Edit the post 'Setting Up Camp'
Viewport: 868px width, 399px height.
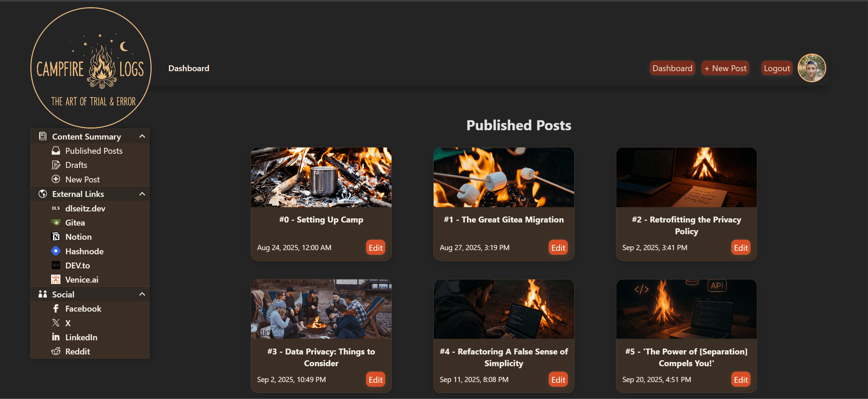click(x=375, y=247)
